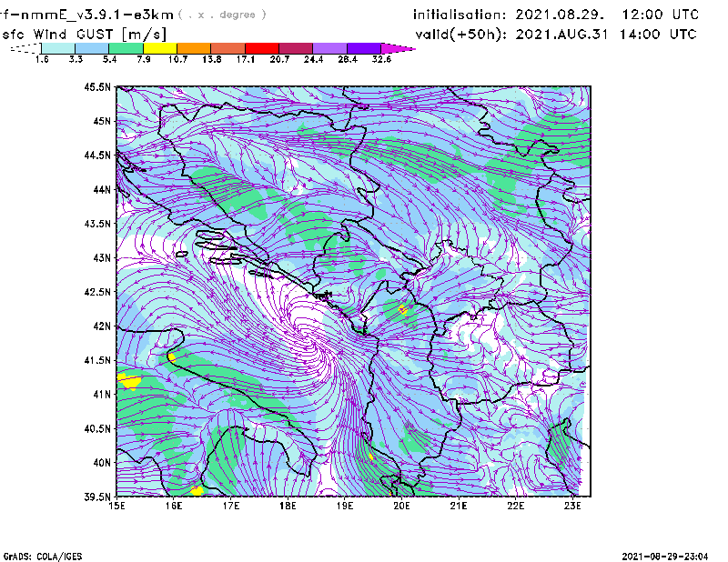Click the 45.5N latitude label

(x=97, y=86)
